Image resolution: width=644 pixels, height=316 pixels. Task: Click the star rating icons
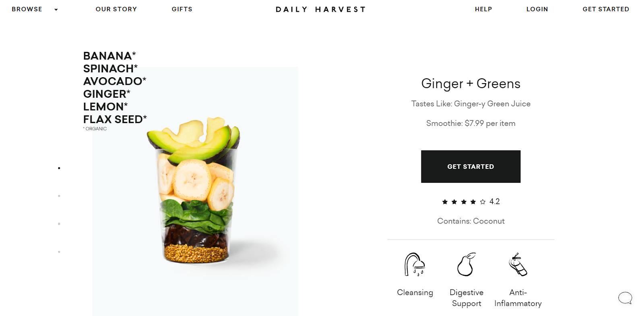pos(464,202)
